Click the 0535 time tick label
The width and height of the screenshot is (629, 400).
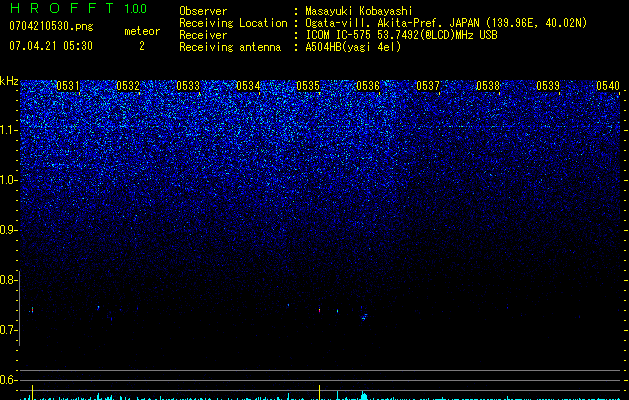click(x=308, y=86)
